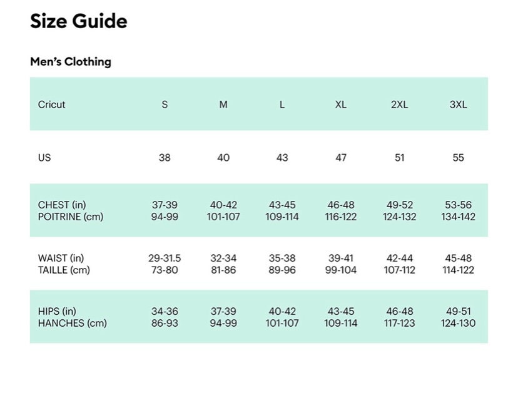Click chest value 134-142 cm cell
Screen dimensions: 518x420
[458, 217]
